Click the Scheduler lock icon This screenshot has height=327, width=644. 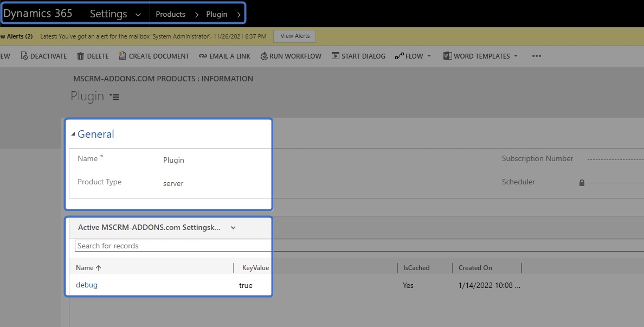(582, 183)
